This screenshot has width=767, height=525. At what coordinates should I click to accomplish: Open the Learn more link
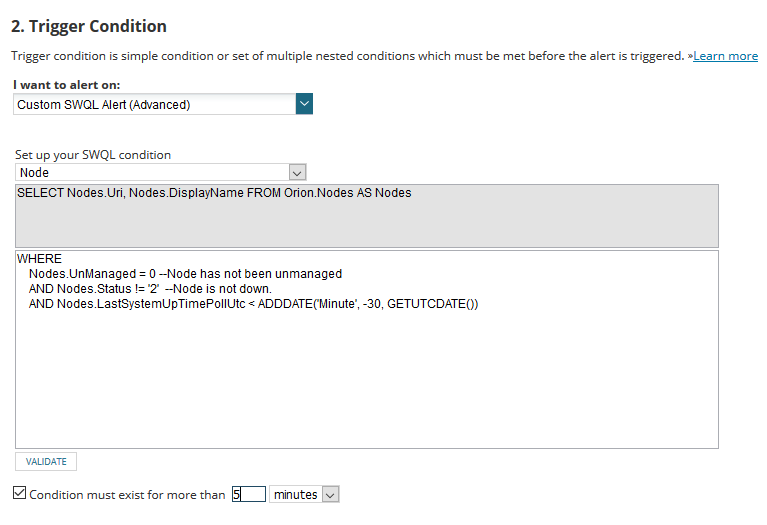(x=725, y=56)
